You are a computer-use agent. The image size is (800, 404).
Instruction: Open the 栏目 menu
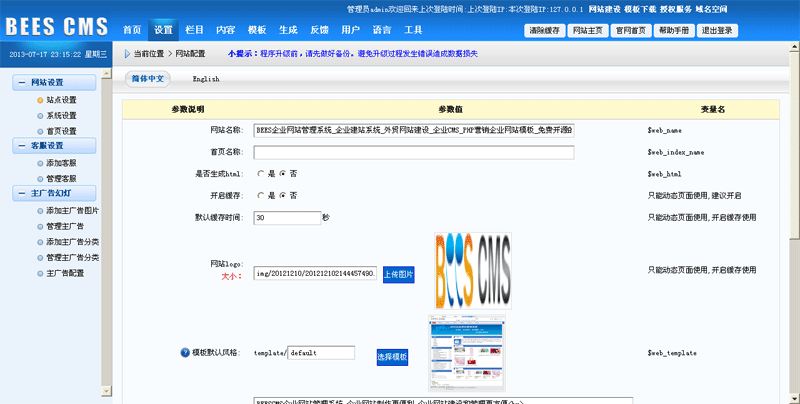coord(194,30)
